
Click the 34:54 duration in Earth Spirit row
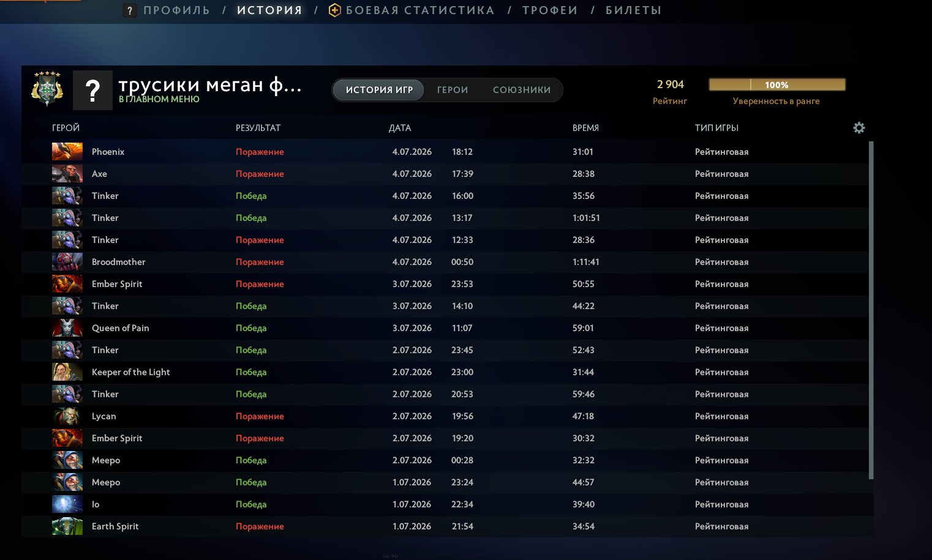pos(583,526)
